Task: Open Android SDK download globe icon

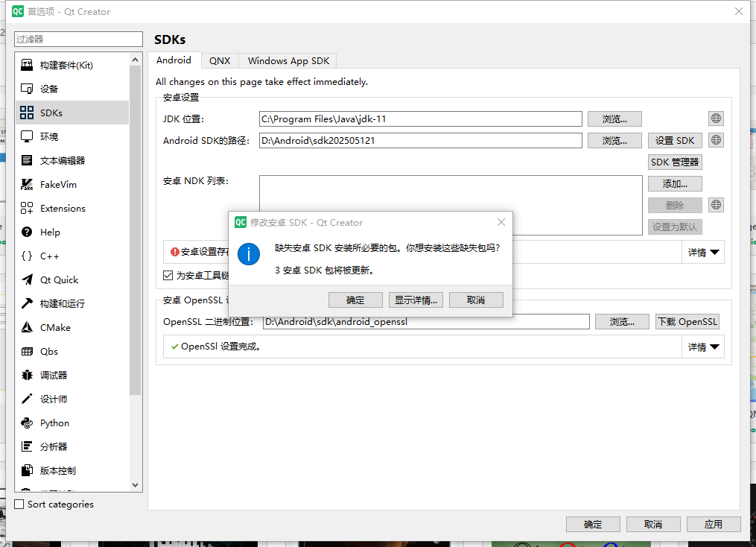Action: [x=716, y=140]
